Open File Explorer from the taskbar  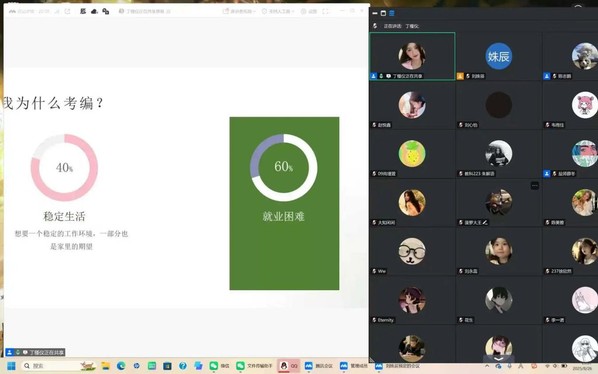[106, 366]
